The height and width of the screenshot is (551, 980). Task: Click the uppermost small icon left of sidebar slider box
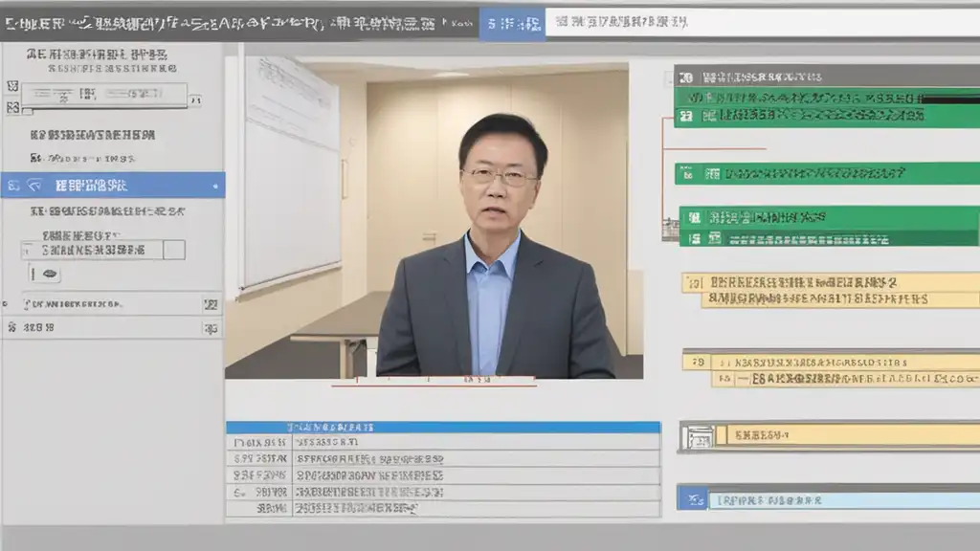coord(11,86)
